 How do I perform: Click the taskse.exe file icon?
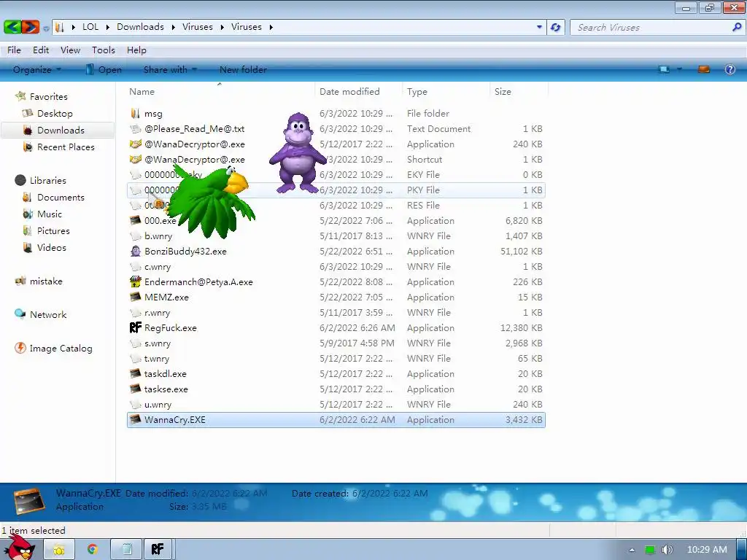click(x=135, y=389)
